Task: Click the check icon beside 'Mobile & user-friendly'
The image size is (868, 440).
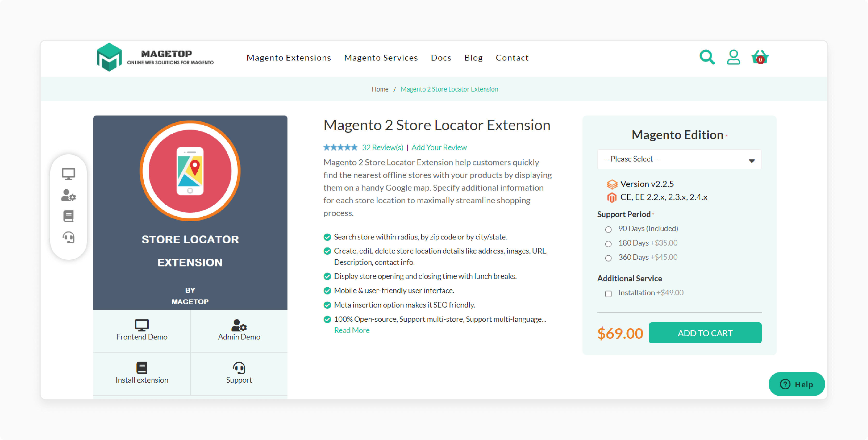Action: (327, 291)
